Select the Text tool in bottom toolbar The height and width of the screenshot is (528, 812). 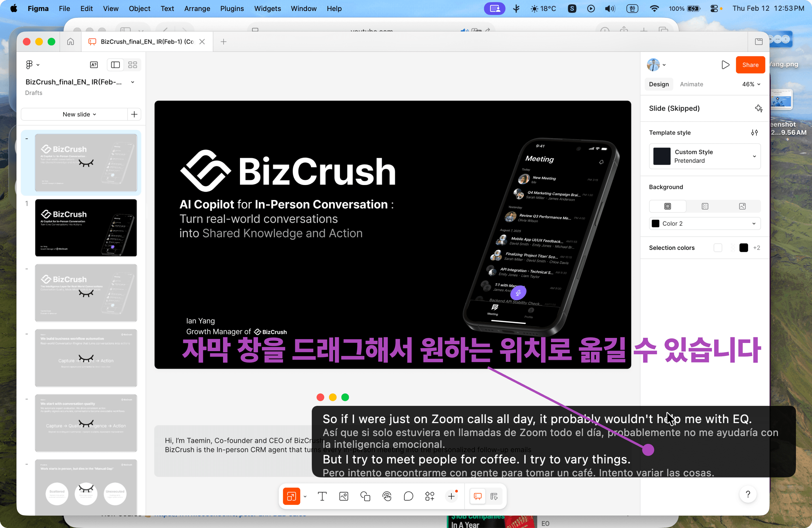pyautogui.click(x=322, y=496)
